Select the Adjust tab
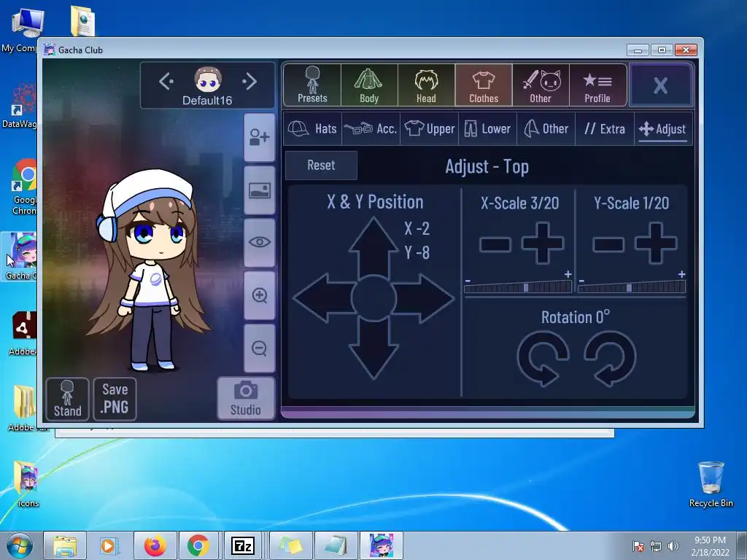This screenshot has width=747, height=560. point(662,128)
